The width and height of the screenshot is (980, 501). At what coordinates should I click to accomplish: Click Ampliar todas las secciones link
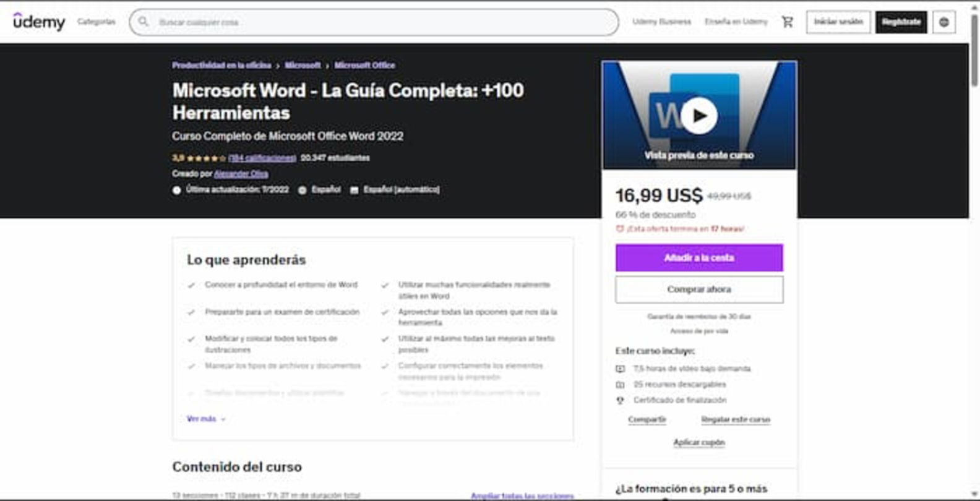522,496
